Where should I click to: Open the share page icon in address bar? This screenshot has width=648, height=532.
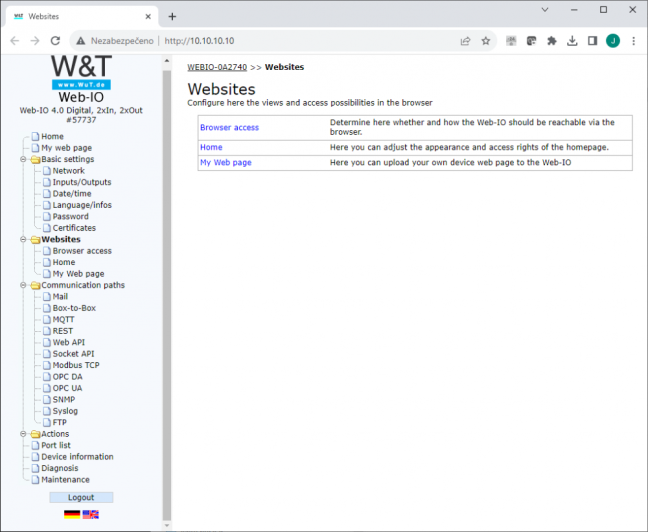point(465,41)
